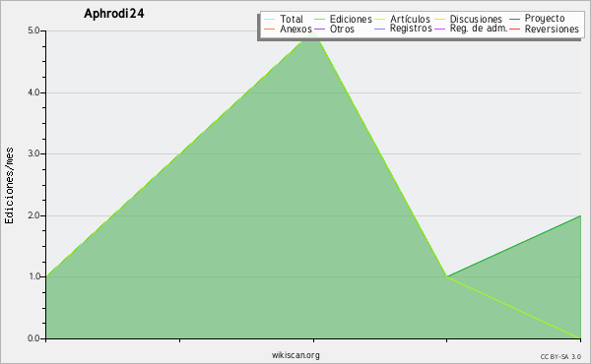The height and width of the screenshot is (364, 591).
Task: Click the 4.0 y-axis value
Action: (x=33, y=92)
